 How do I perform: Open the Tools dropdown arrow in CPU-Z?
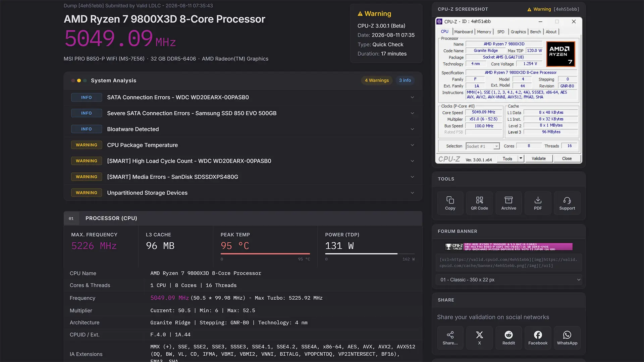pos(521,159)
